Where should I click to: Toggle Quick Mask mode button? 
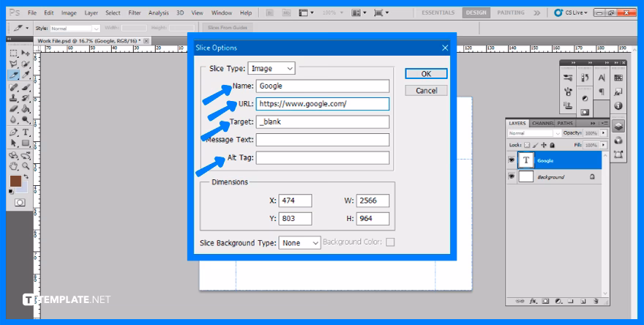tap(20, 202)
